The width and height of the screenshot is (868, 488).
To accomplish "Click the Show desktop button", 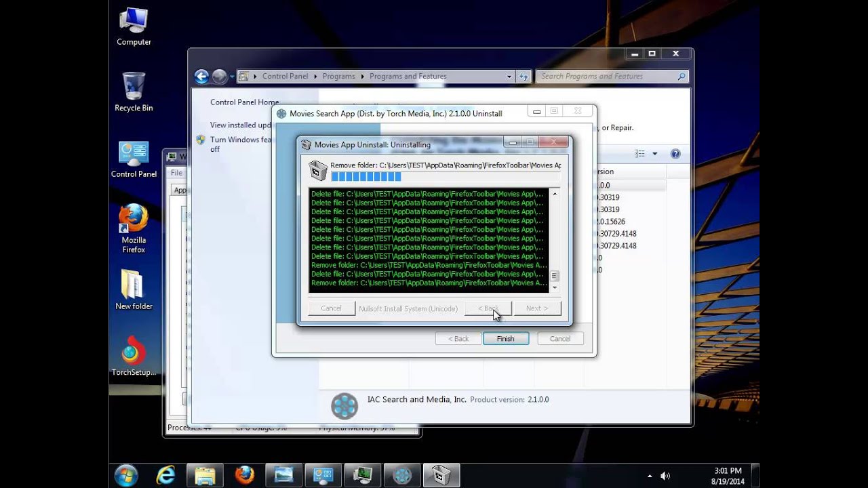I will pyautogui.click(x=755, y=475).
